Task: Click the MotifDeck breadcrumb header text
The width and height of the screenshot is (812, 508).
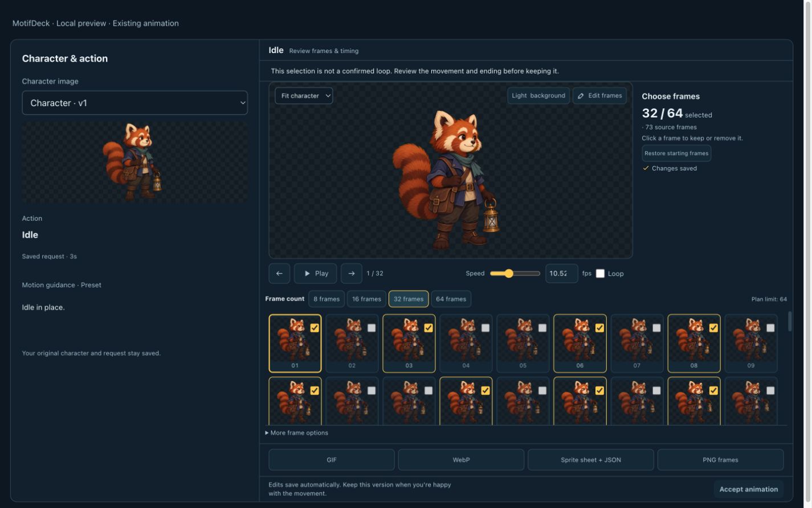Action: 96,23
